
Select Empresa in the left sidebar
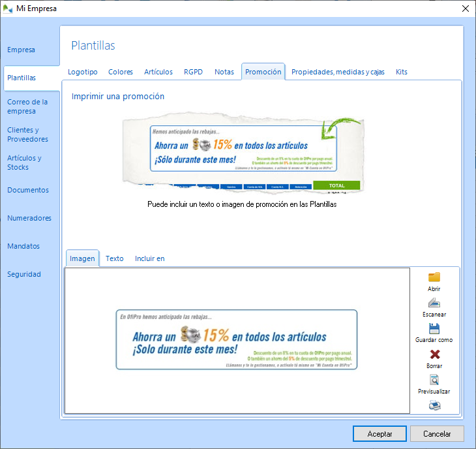click(x=21, y=50)
